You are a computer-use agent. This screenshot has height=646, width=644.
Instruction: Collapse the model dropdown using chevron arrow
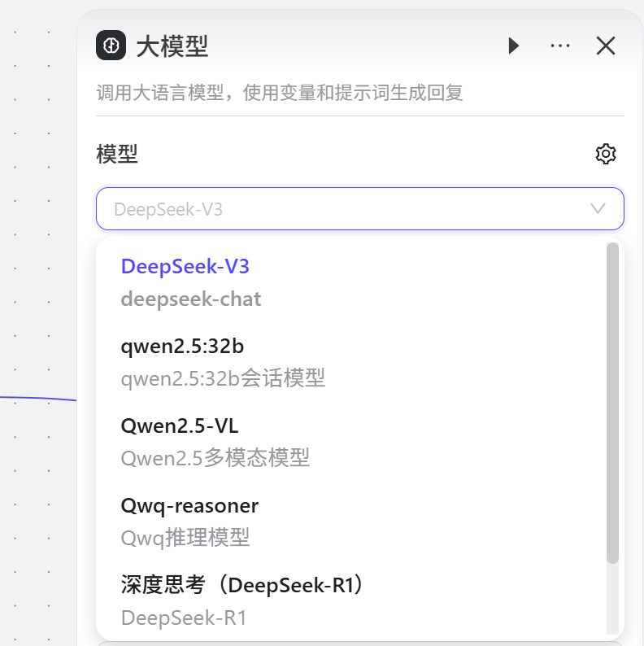pyautogui.click(x=598, y=209)
